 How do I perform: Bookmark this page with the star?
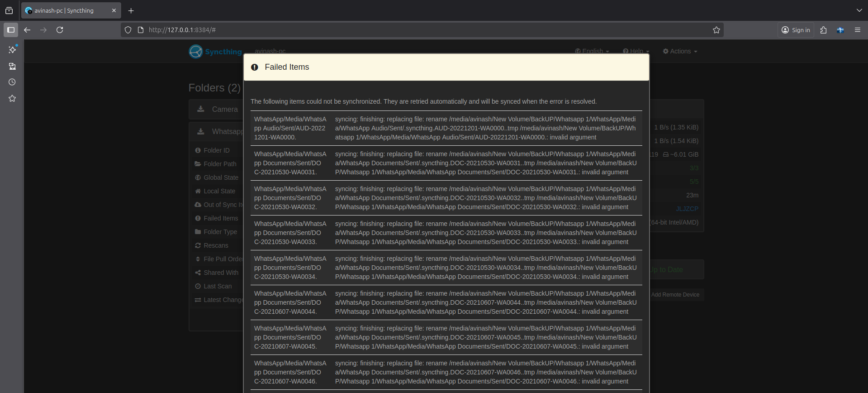pos(716,30)
